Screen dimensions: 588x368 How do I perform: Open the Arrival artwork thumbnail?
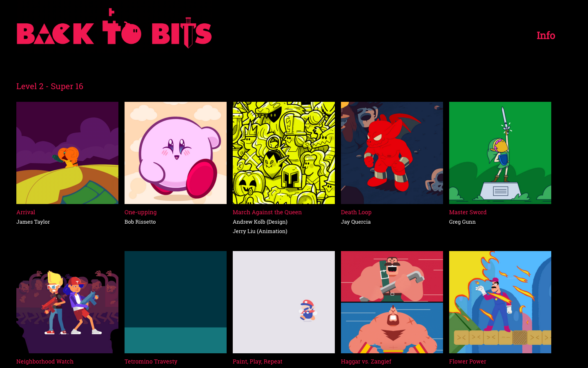point(67,153)
